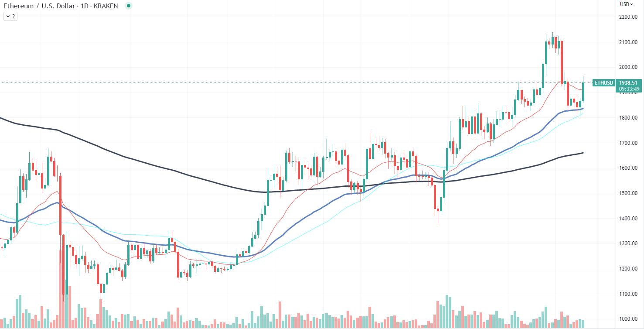
Task: Click the 1000.00 price axis label
Action: [x=628, y=319]
